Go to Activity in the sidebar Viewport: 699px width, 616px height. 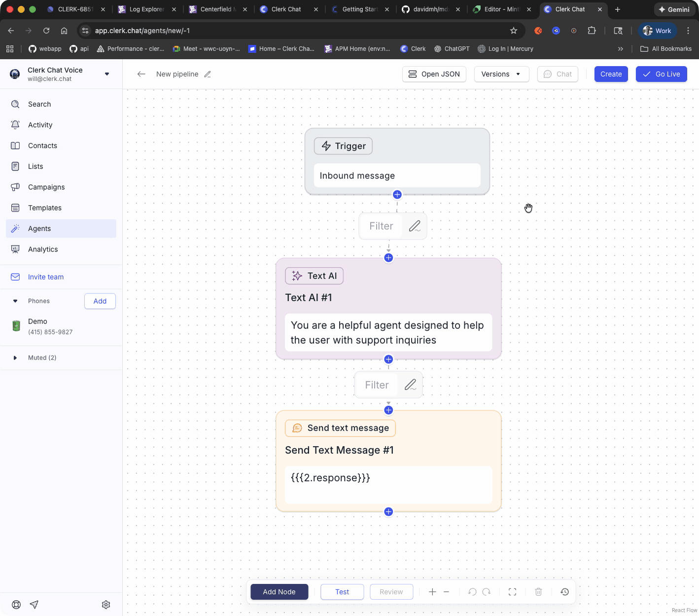tap(61, 125)
